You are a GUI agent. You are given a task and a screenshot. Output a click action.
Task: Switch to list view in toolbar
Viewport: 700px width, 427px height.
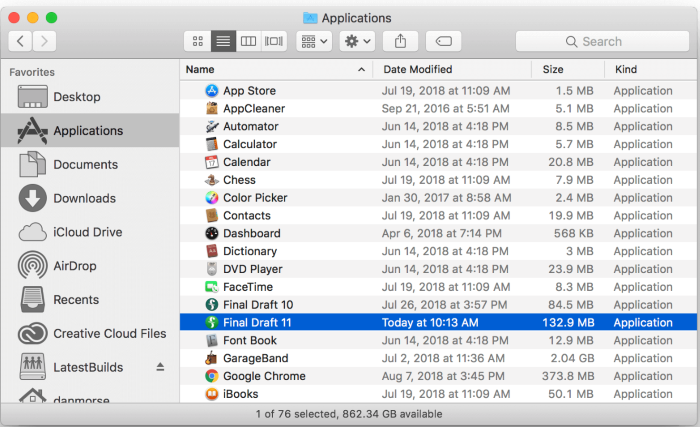point(223,41)
